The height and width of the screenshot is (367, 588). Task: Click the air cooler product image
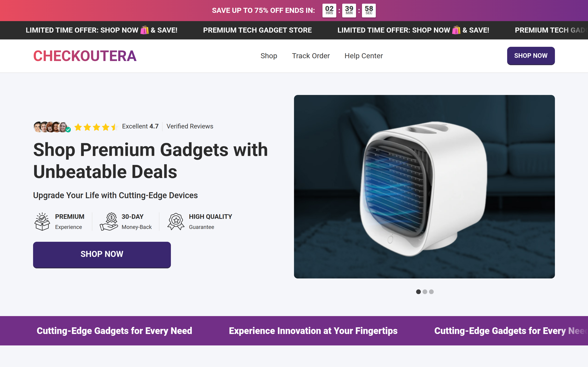pos(424,186)
